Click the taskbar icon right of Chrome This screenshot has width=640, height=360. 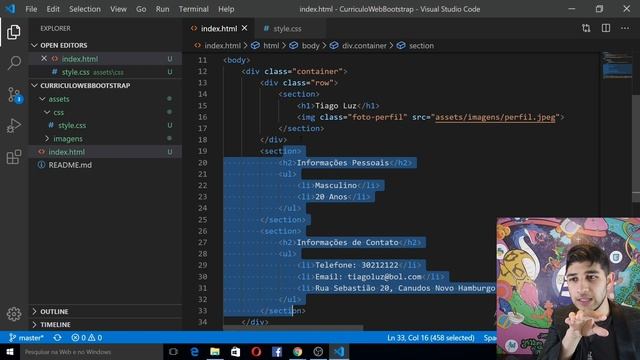coord(318,351)
